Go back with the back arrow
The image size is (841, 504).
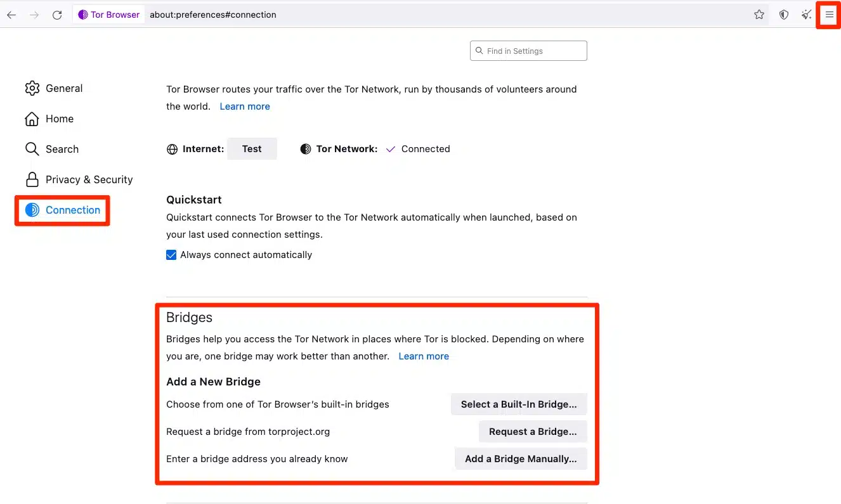click(11, 15)
